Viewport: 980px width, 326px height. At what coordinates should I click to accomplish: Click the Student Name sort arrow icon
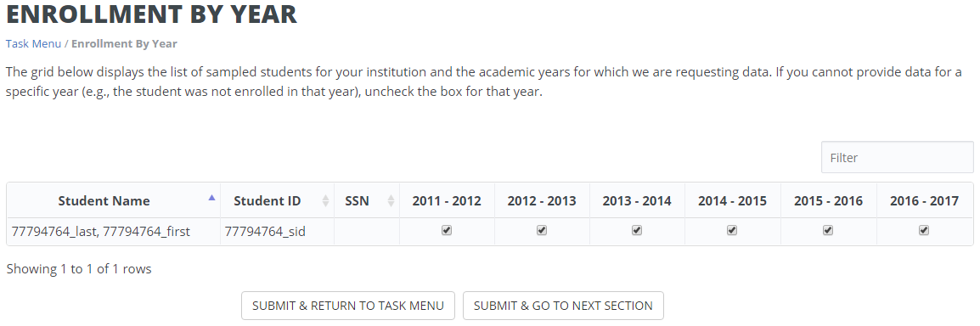pos(211,197)
